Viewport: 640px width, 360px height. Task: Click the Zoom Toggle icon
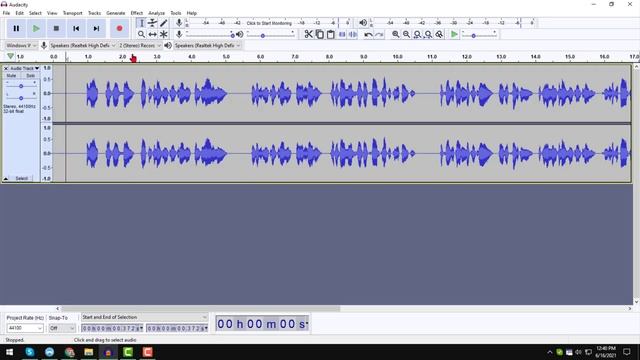(x=439, y=34)
